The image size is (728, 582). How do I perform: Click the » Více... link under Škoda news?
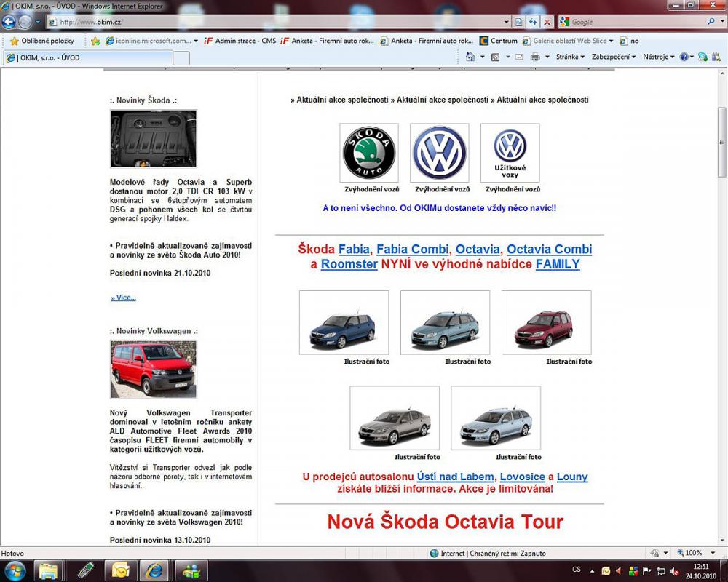coord(124,298)
